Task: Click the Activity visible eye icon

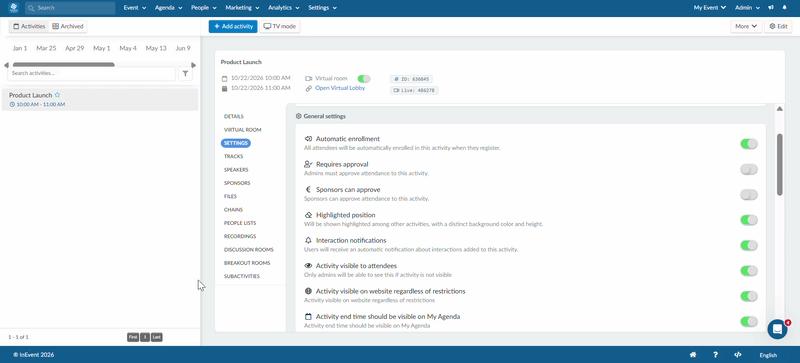Action: (x=308, y=266)
